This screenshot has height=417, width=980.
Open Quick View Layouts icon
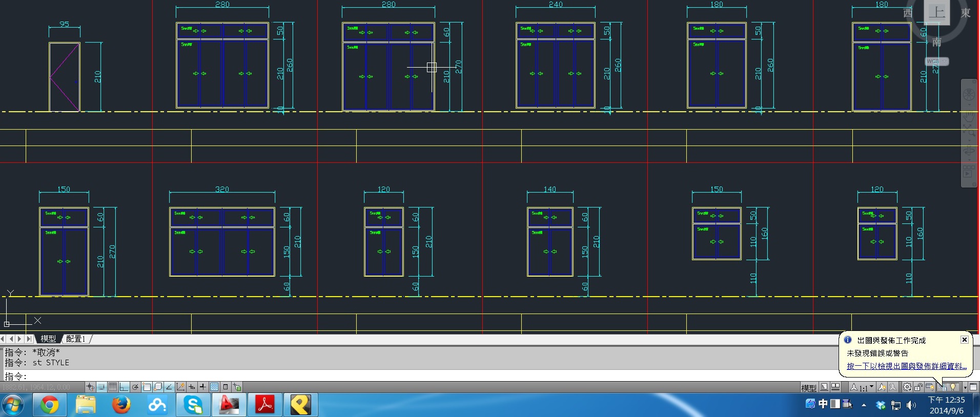point(824,387)
